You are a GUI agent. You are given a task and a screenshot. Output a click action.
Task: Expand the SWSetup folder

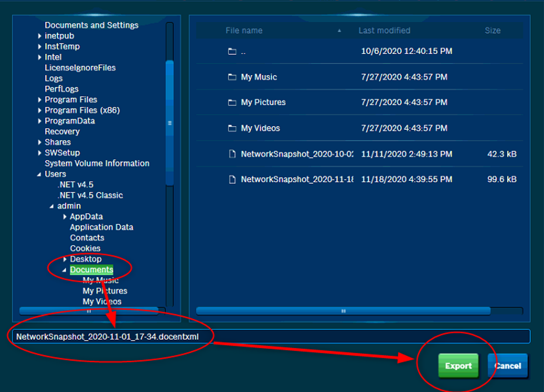[40, 153]
